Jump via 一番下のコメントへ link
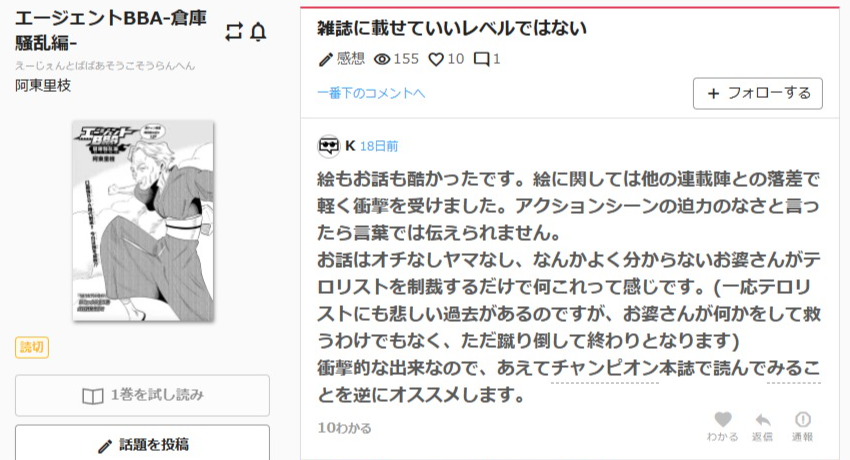The height and width of the screenshot is (460, 850). (x=371, y=93)
